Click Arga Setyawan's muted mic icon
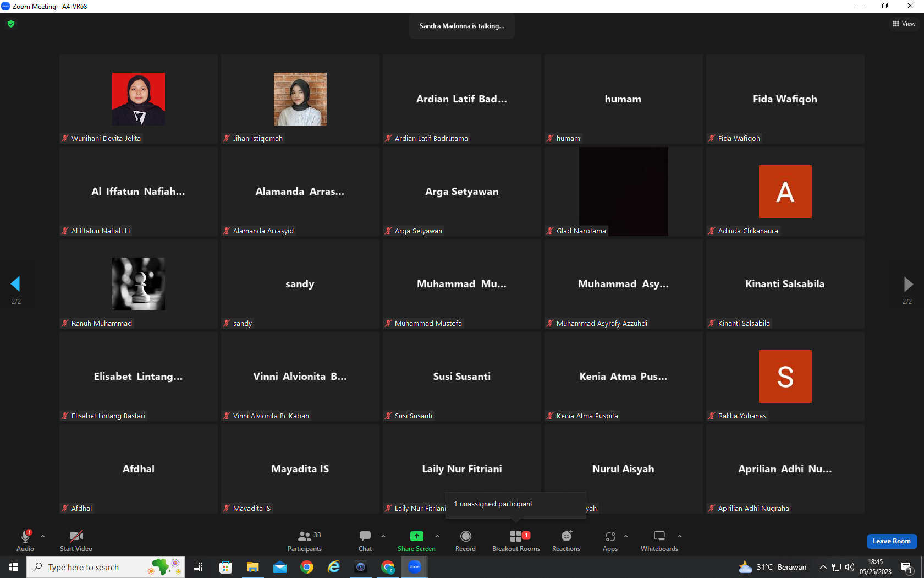This screenshot has width=924, height=578. [388, 231]
